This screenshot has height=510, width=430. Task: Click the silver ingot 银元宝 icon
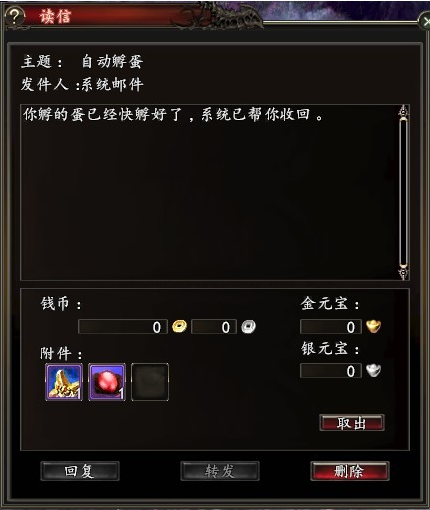pos(374,370)
